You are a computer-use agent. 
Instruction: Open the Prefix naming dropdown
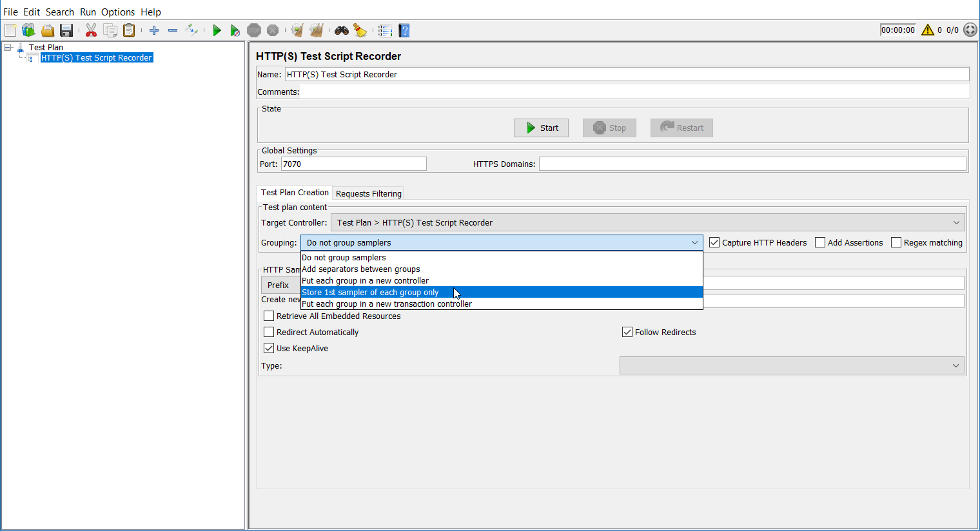281,285
